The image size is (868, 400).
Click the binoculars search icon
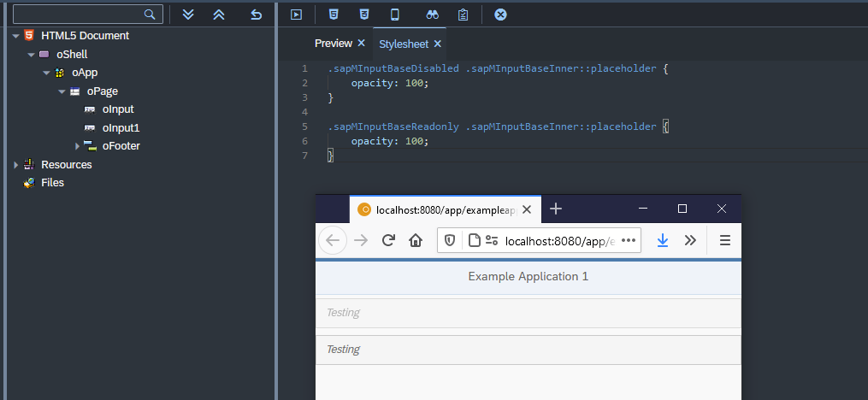(433, 15)
